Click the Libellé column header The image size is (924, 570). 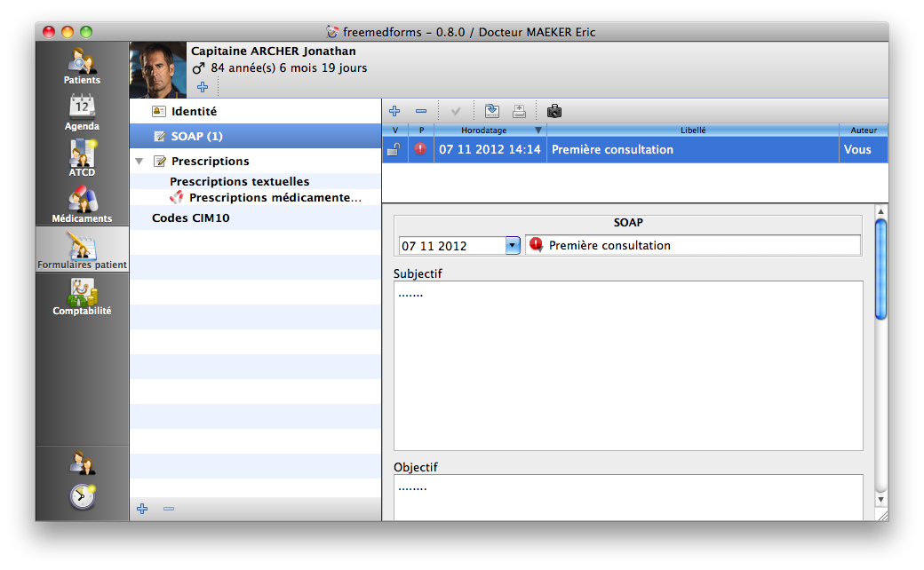point(693,131)
